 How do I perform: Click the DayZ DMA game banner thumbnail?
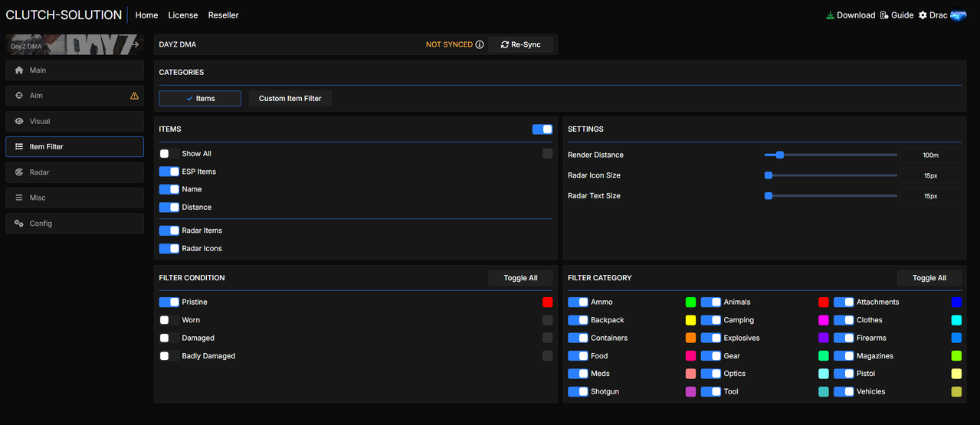pos(74,44)
